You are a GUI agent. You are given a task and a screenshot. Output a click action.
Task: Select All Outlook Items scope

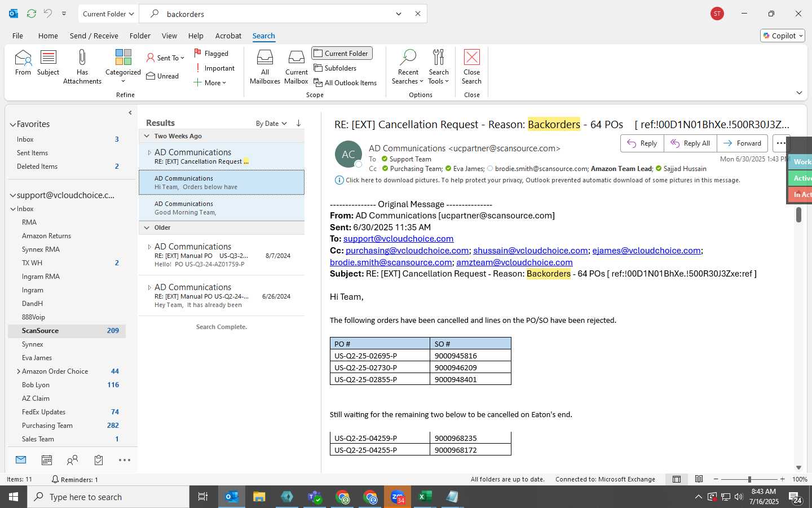pyautogui.click(x=345, y=82)
